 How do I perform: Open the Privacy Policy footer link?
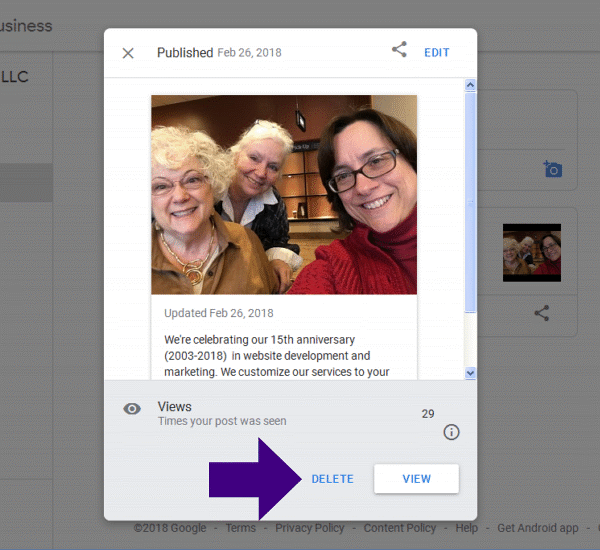[x=309, y=528]
